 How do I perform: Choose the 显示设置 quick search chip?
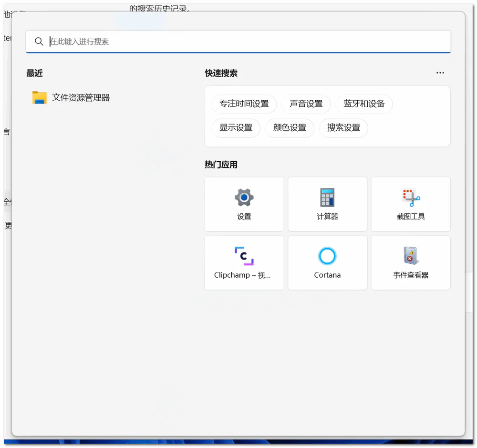(x=236, y=128)
